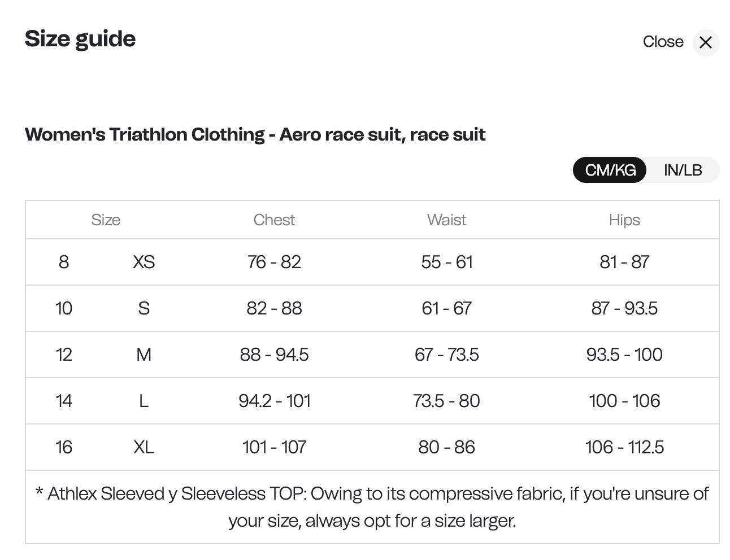Click the hips range 106 - 112.5 cell
Viewport: 730px width, 560px height.
tap(624, 447)
